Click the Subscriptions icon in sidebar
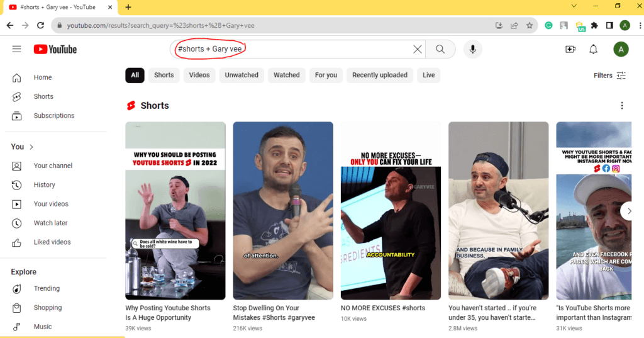644x338 pixels. pyautogui.click(x=16, y=116)
